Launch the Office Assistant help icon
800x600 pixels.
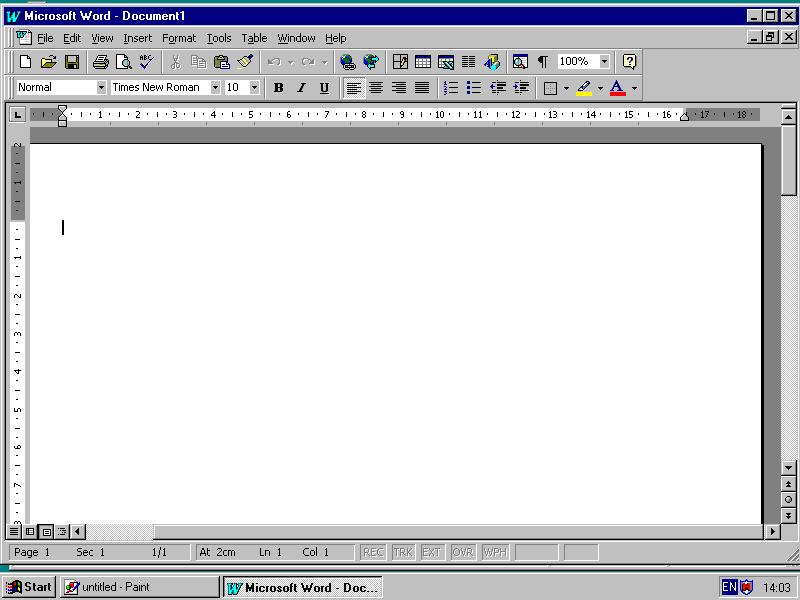click(630, 62)
